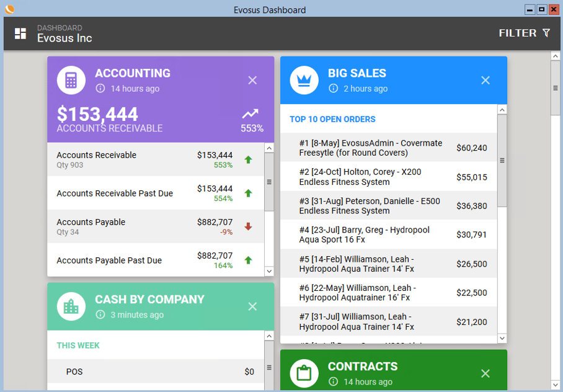Close the Contracts card

[x=485, y=373]
